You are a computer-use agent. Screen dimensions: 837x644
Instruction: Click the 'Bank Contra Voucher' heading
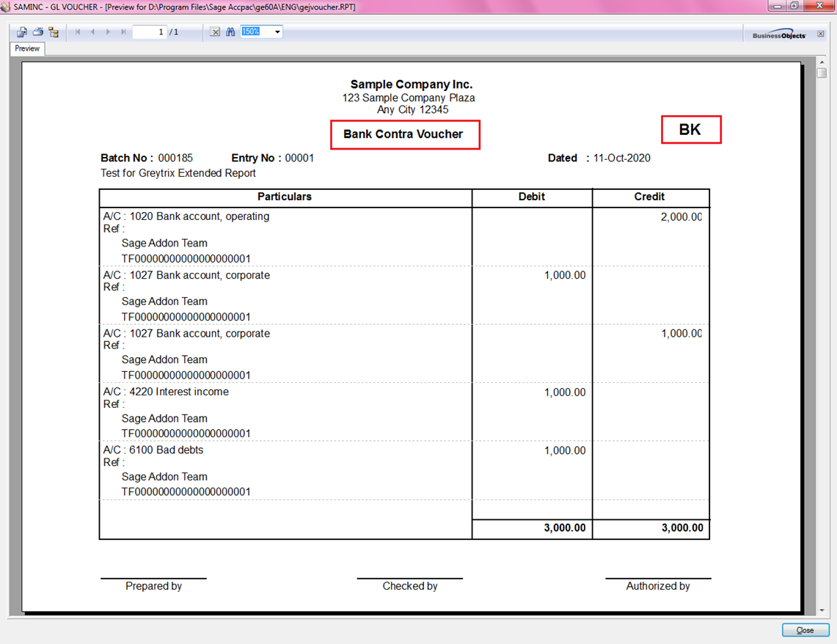click(403, 134)
